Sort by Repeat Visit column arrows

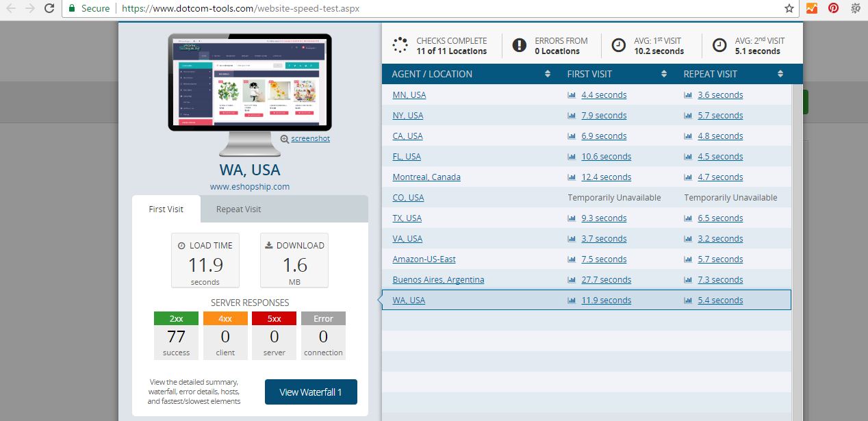pyautogui.click(x=780, y=74)
